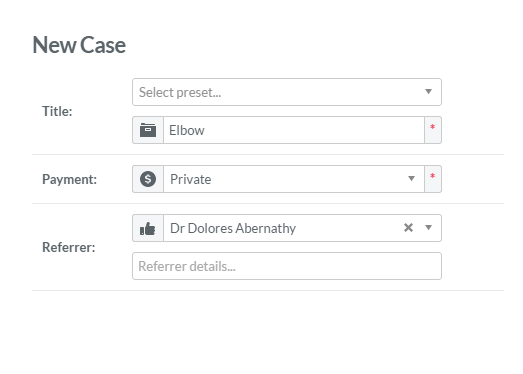Click the archive box icon beside Elbow
This screenshot has width=523, height=374.
[x=148, y=130]
